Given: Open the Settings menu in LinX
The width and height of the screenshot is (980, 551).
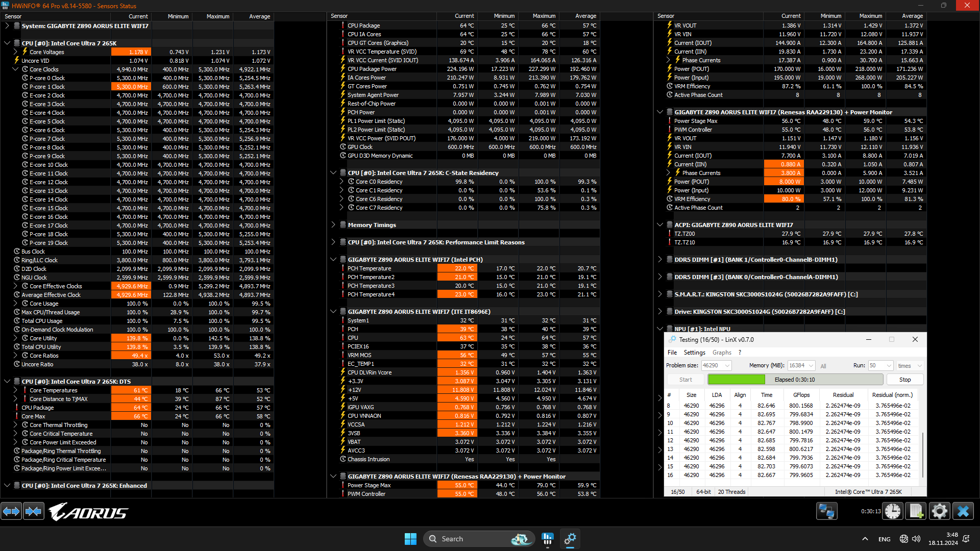Looking at the screenshot, I should point(694,353).
